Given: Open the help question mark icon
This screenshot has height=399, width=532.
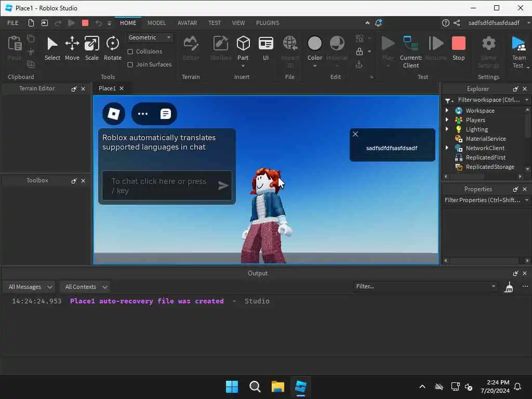Looking at the screenshot, I should coord(445,23).
